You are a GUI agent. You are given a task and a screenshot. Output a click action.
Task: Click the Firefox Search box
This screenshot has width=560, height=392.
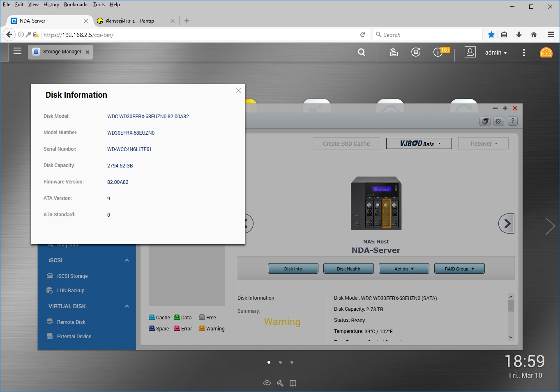click(x=427, y=35)
